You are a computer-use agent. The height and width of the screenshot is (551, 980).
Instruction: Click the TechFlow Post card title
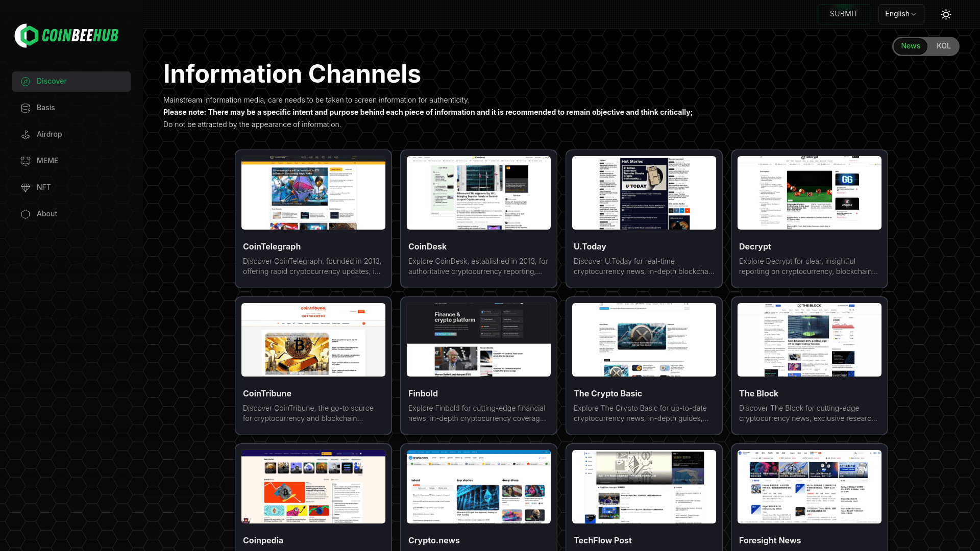point(603,541)
